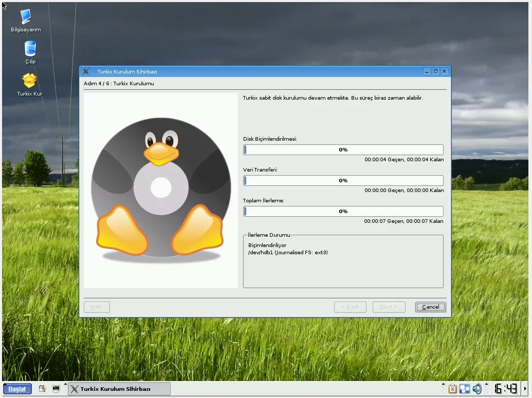Click the terminal quick launch icon

tap(56, 389)
